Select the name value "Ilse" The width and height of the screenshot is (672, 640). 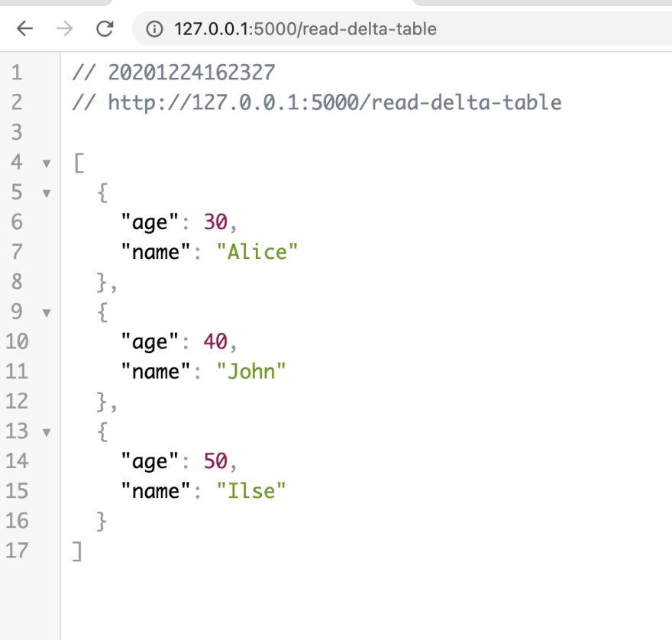point(250,491)
